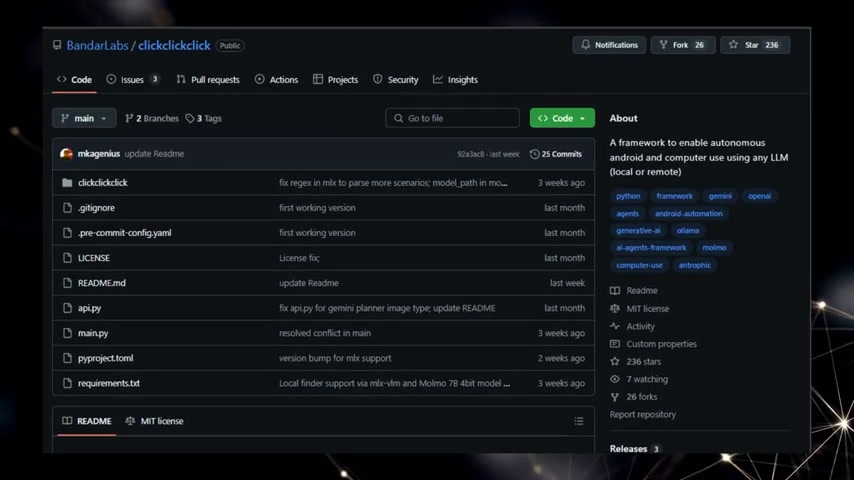Open the api.py file
Viewport: 854px width, 480px height.
pyautogui.click(x=89, y=308)
